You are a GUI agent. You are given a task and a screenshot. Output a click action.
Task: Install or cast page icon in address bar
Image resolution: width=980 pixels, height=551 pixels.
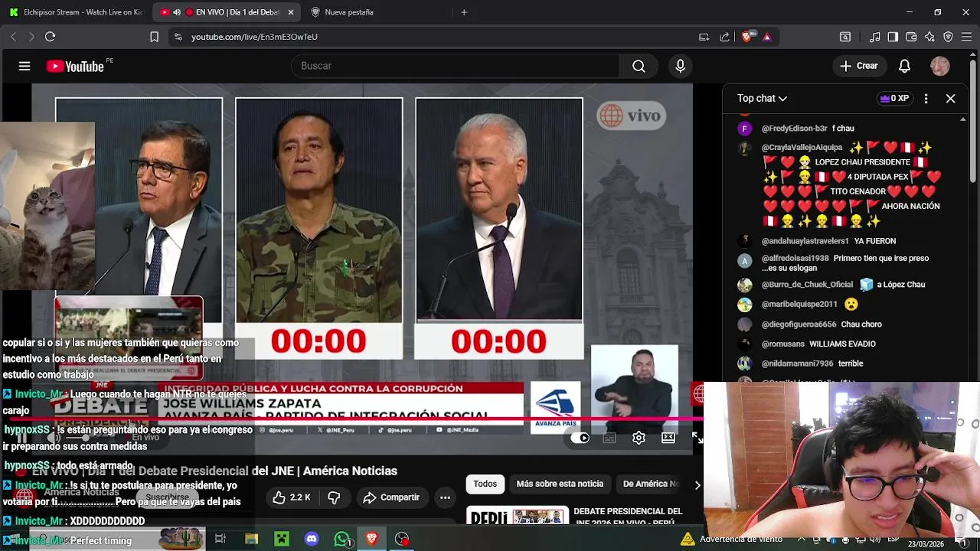pyautogui.click(x=704, y=37)
